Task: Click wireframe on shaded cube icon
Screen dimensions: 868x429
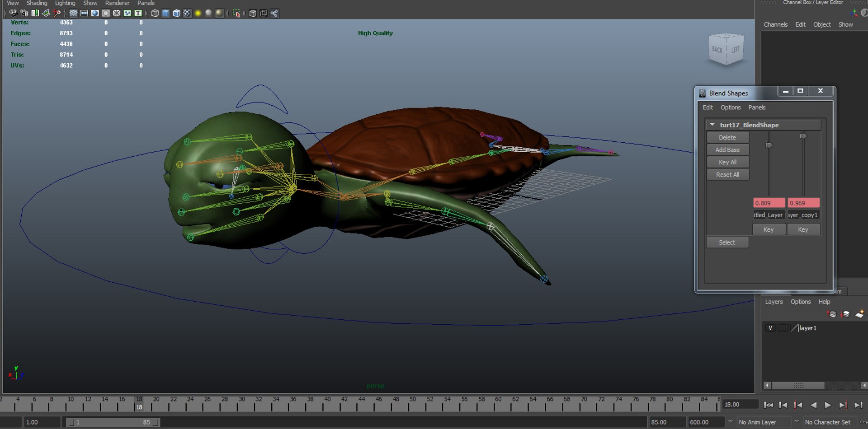Action: click(x=176, y=13)
